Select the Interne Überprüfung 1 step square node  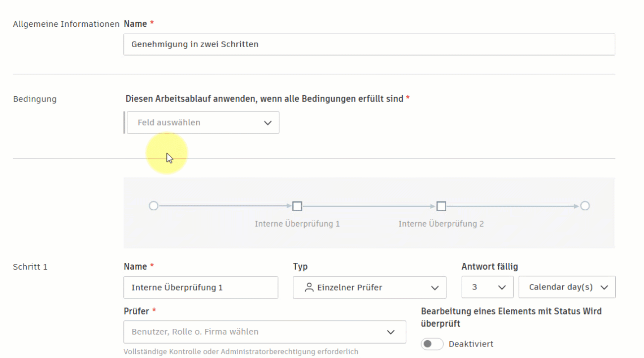pos(297,205)
